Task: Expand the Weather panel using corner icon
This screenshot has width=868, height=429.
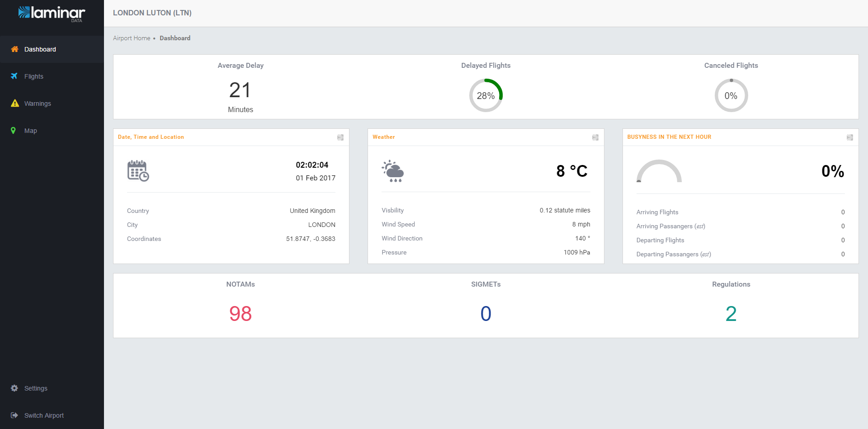Action: [x=595, y=137]
